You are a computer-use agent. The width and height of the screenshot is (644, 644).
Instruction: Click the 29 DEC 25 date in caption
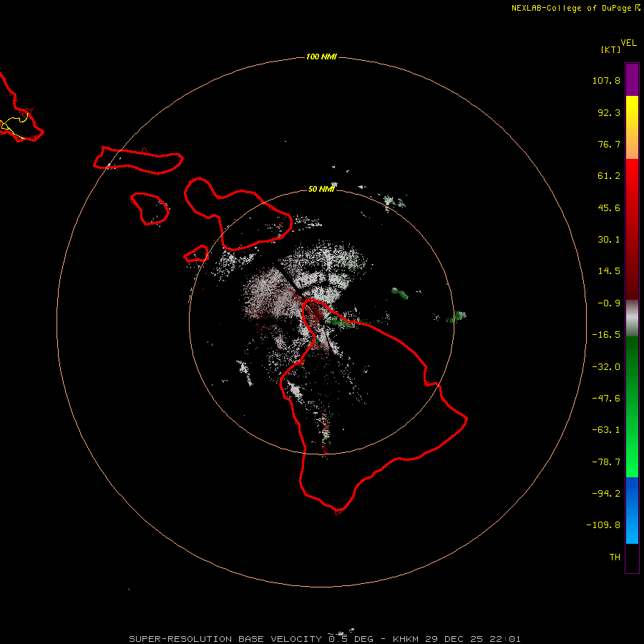pos(456,639)
